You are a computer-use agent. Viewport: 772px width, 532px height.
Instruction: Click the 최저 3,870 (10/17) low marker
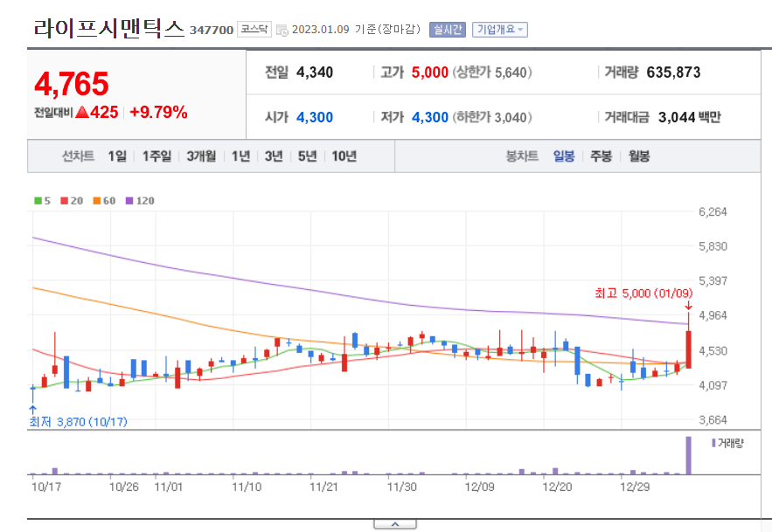point(79,422)
